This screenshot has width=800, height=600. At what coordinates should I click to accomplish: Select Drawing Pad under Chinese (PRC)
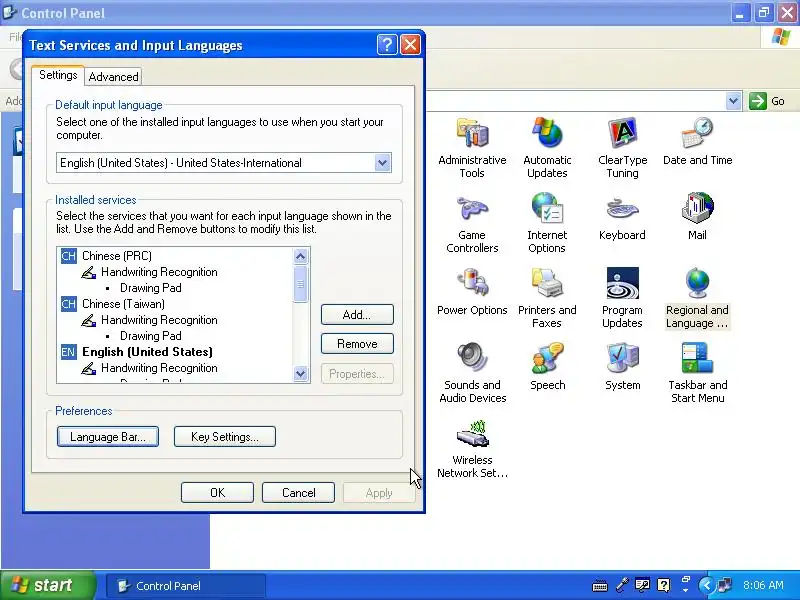tap(151, 288)
